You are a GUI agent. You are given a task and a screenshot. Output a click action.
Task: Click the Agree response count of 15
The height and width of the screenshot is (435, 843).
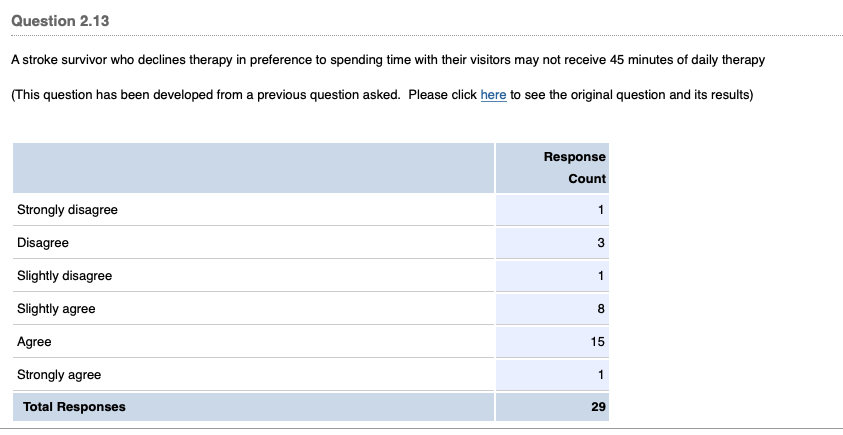(598, 342)
